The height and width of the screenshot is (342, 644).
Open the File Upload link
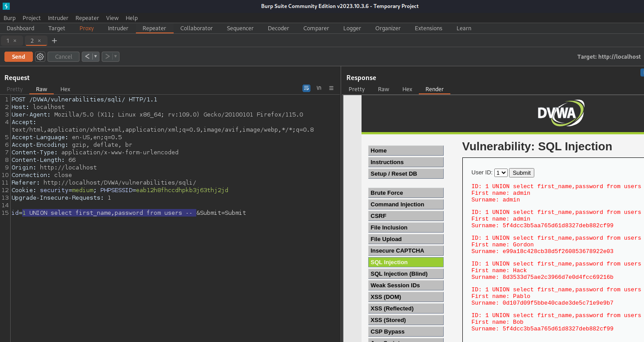(406, 239)
